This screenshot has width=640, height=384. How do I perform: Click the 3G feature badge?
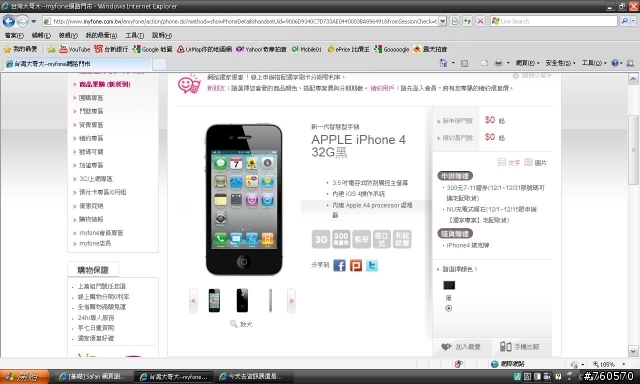[321, 239]
